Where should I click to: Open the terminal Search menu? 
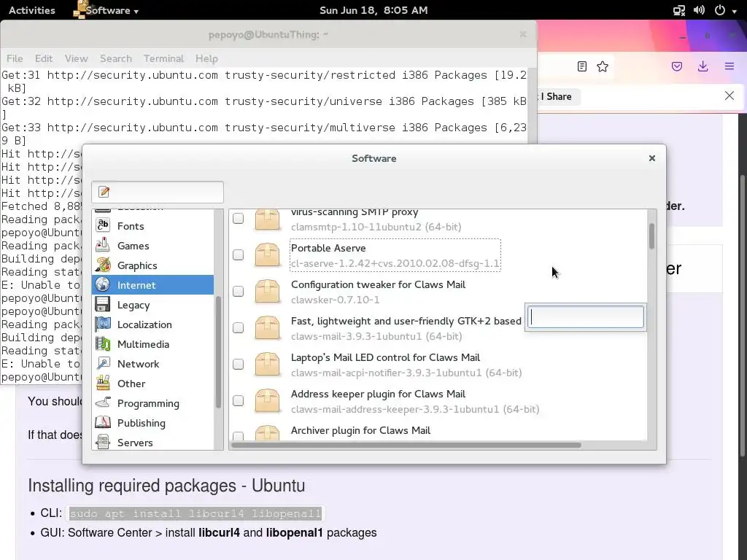tap(116, 58)
